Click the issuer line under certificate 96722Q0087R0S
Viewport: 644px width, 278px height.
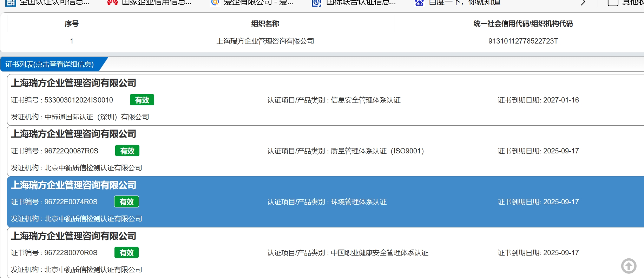[x=76, y=168]
